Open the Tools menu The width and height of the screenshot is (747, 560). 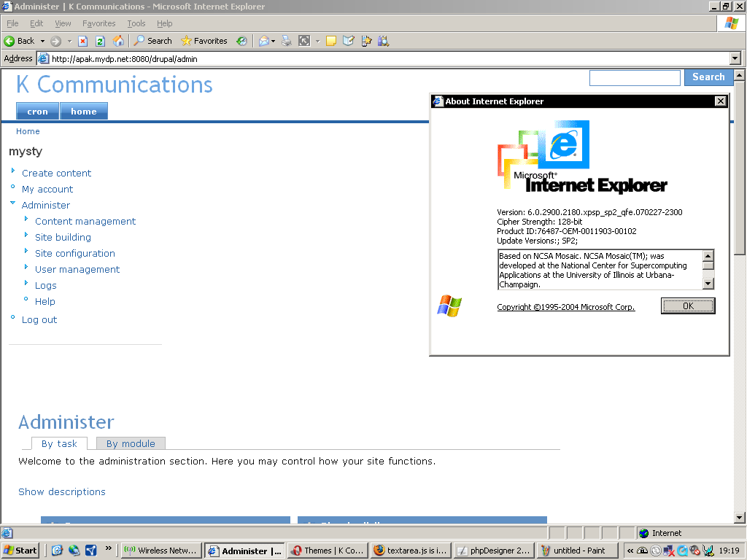tap(136, 23)
